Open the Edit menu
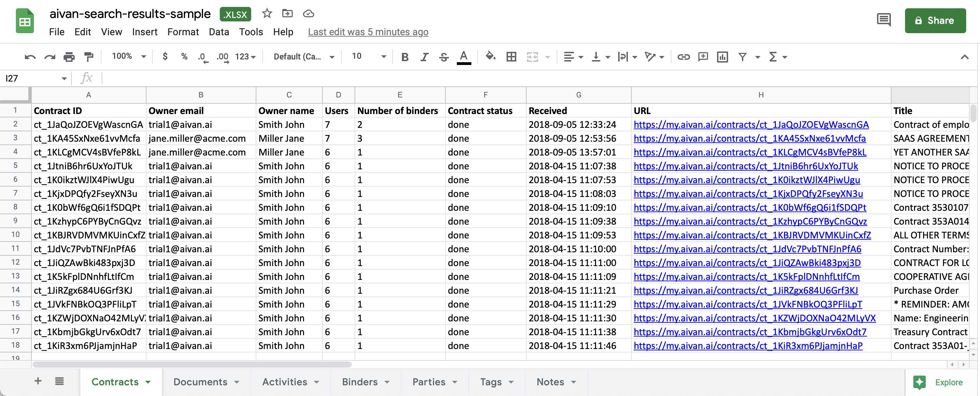 [x=83, y=32]
